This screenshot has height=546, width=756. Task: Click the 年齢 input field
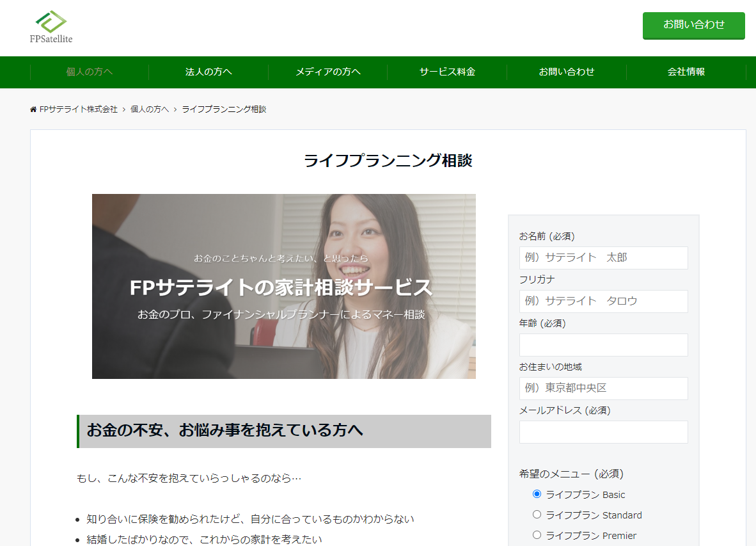pos(603,345)
